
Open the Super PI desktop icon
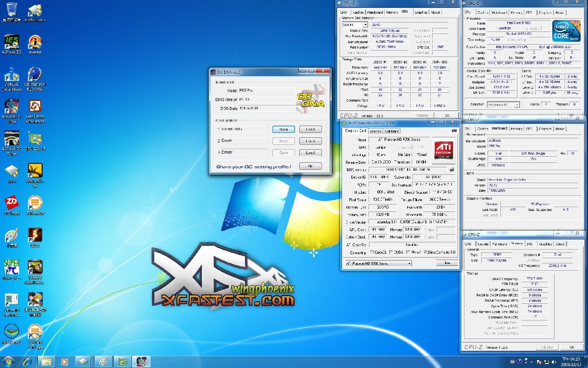coord(12,270)
